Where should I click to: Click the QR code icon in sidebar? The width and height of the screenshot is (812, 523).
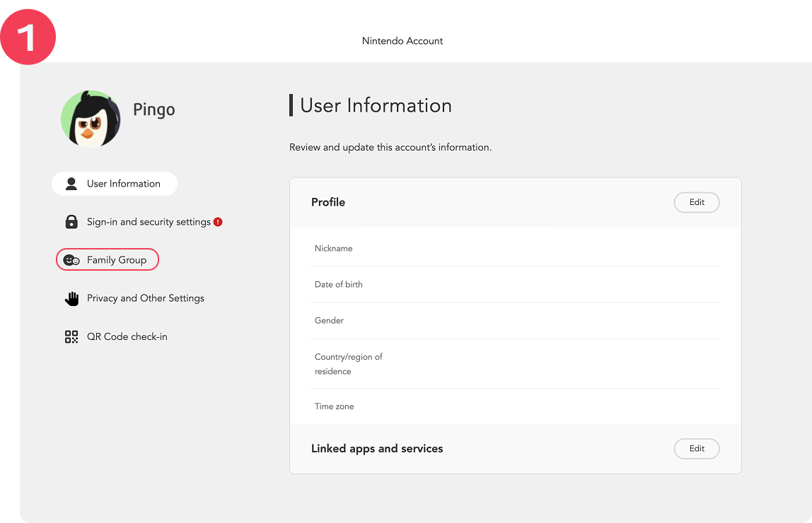tap(71, 336)
